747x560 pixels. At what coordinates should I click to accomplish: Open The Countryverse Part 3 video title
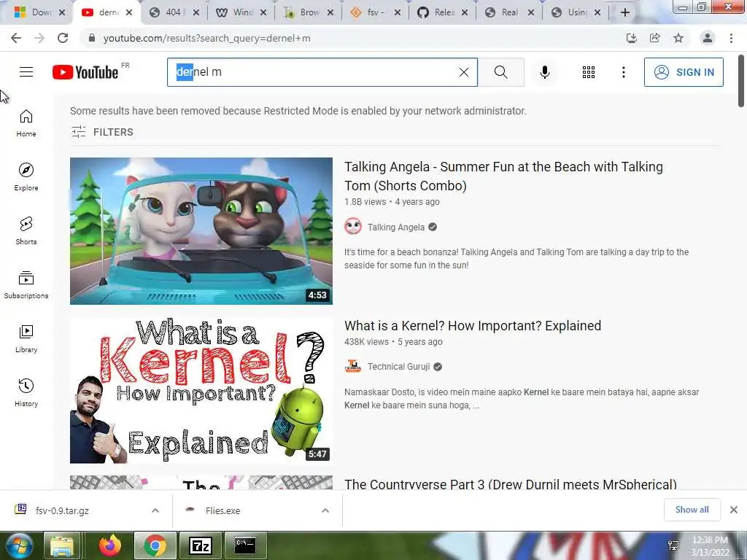pos(510,484)
